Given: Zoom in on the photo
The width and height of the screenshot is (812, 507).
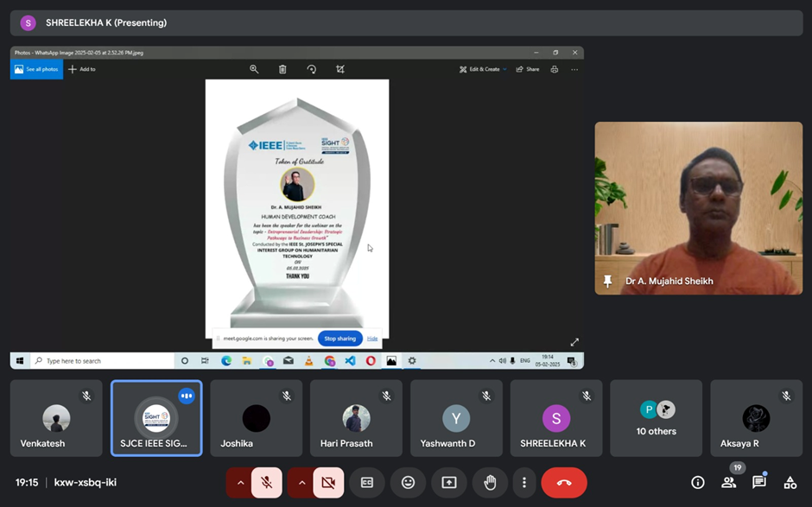Looking at the screenshot, I should [254, 69].
